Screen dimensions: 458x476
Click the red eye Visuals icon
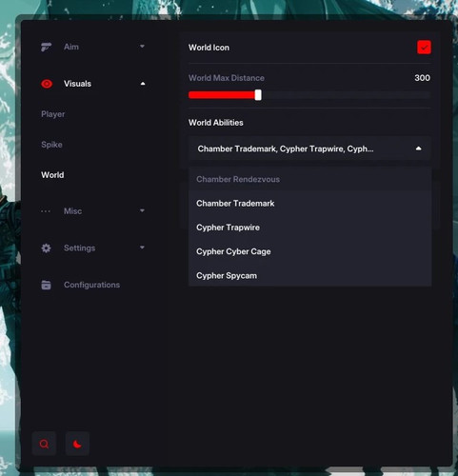[x=47, y=84]
